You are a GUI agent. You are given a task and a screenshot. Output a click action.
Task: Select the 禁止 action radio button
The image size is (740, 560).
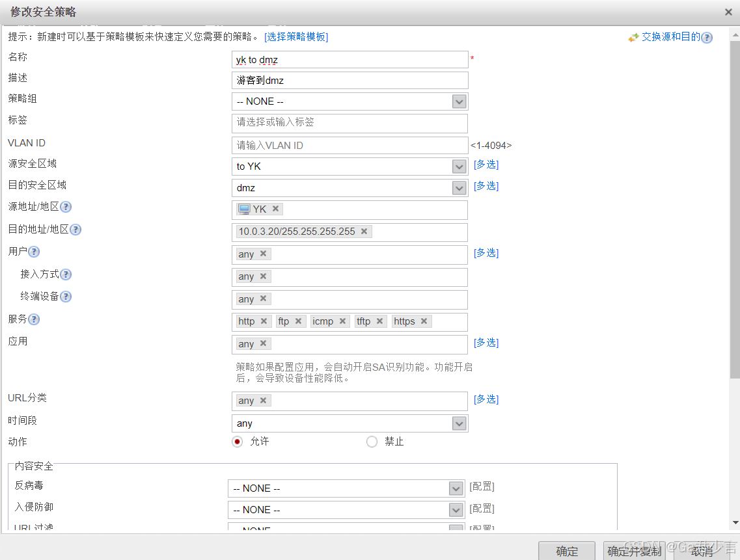(372, 442)
